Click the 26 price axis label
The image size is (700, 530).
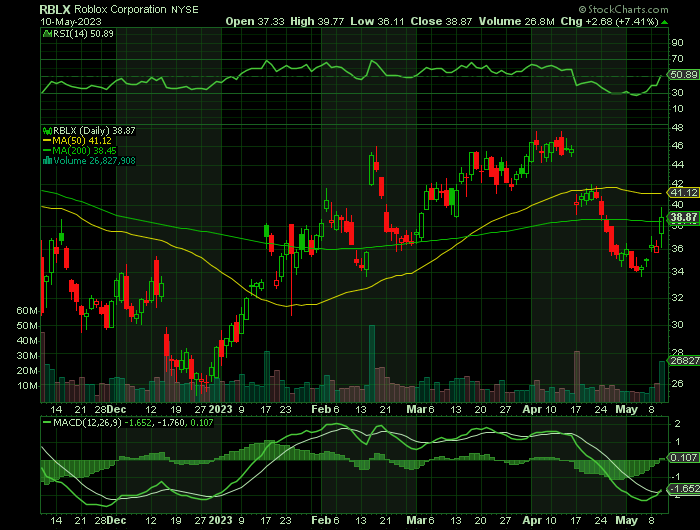(x=677, y=383)
